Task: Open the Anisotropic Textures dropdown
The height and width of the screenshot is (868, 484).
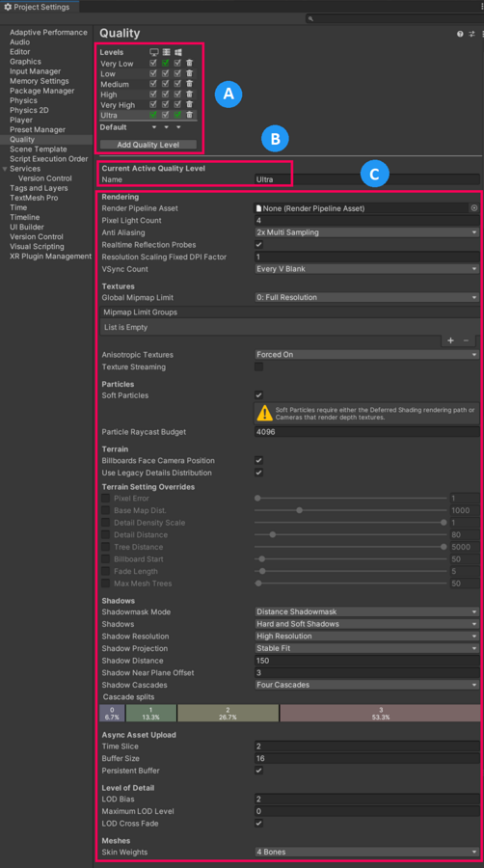Action: pos(367,354)
